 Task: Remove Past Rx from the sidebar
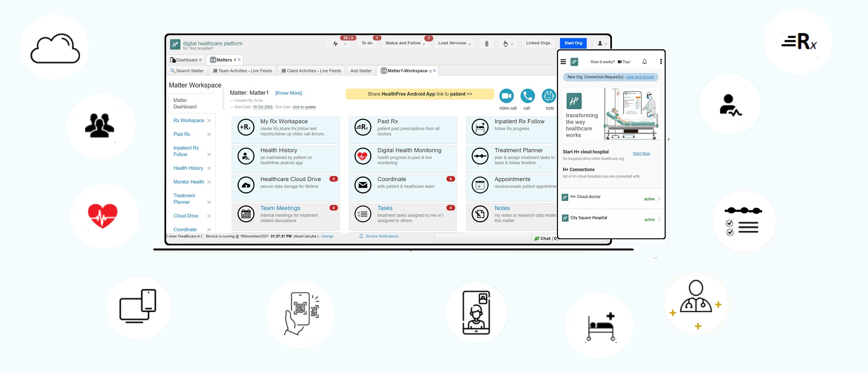(209, 134)
